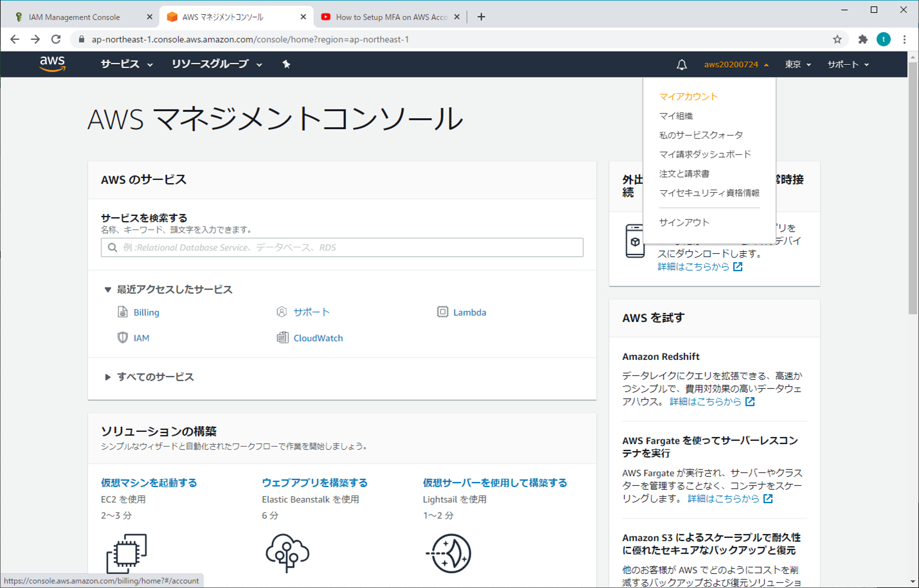The image size is (919, 588).
Task: Click Amazon Redshift 詳細はこちらから link
Action: click(x=705, y=402)
